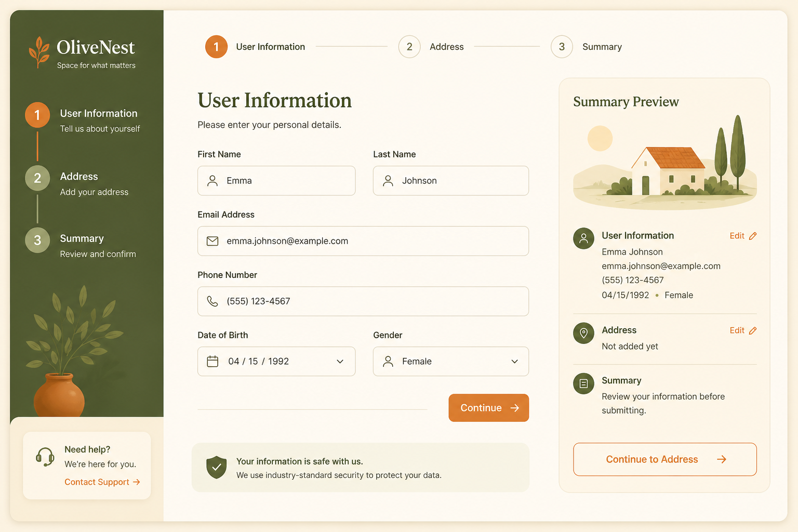The height and width of the screenshot is (532, 798).
Task: Go to top stepper Summary step
Action: pyautogui.click(x=587, y=47)
